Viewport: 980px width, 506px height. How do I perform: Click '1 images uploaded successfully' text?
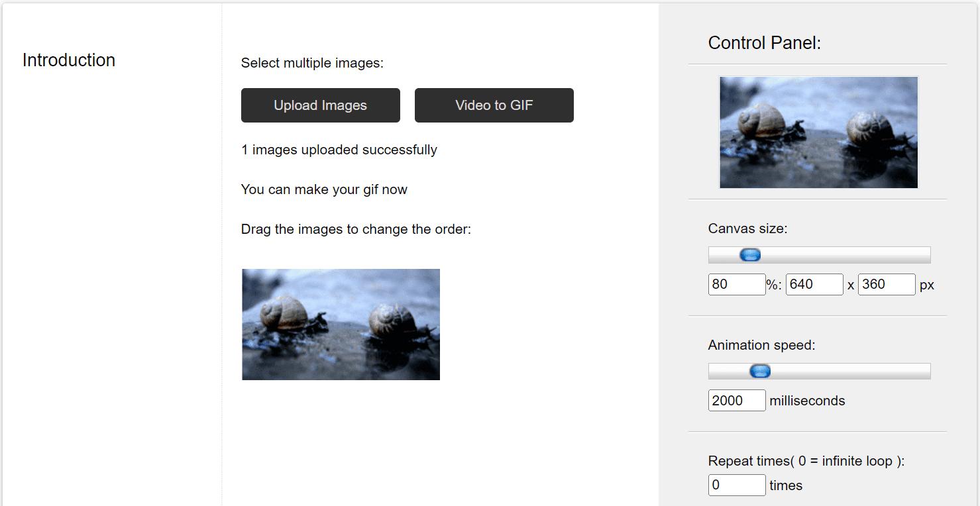pos(339,150)
